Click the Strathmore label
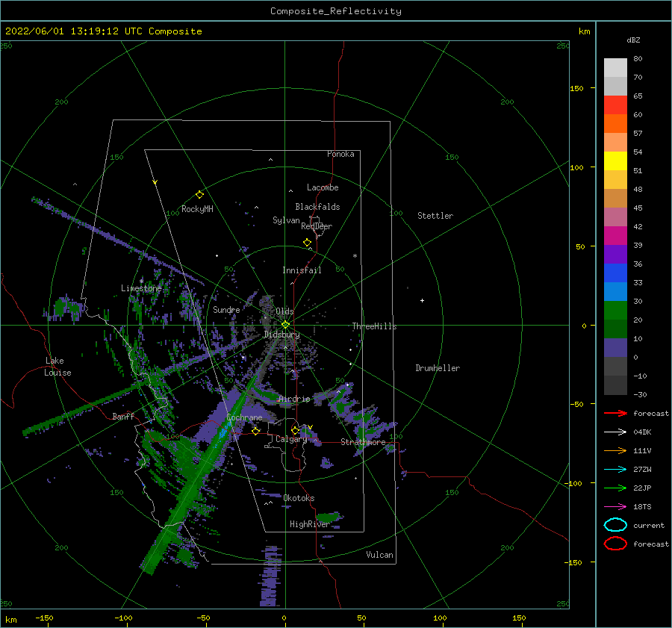Viewport: 672px width, 628px height. pos(363,442)
